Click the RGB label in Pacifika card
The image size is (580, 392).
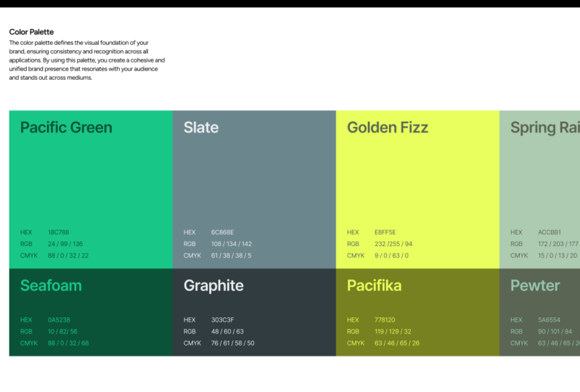click(353, 331)
